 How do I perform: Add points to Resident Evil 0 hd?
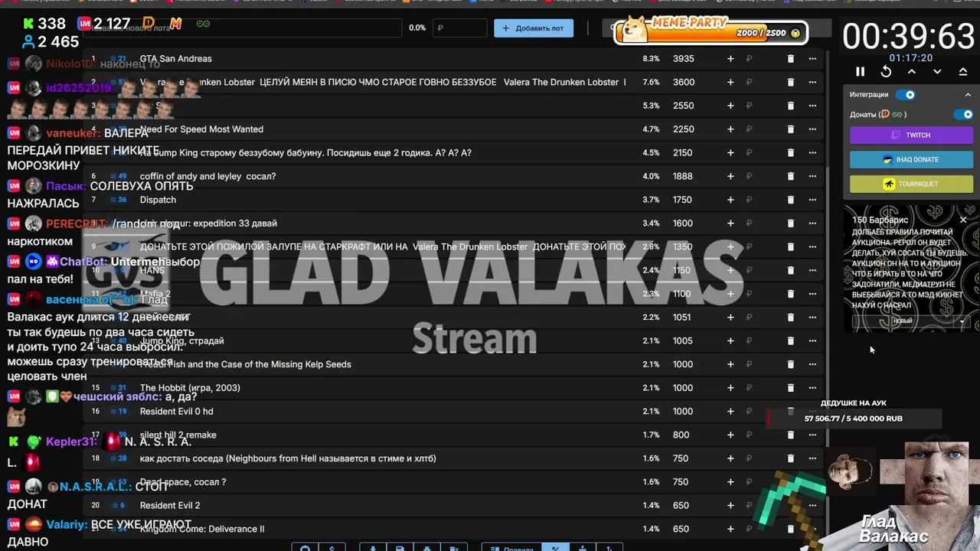pyautogui.click(x=730, y=412)
